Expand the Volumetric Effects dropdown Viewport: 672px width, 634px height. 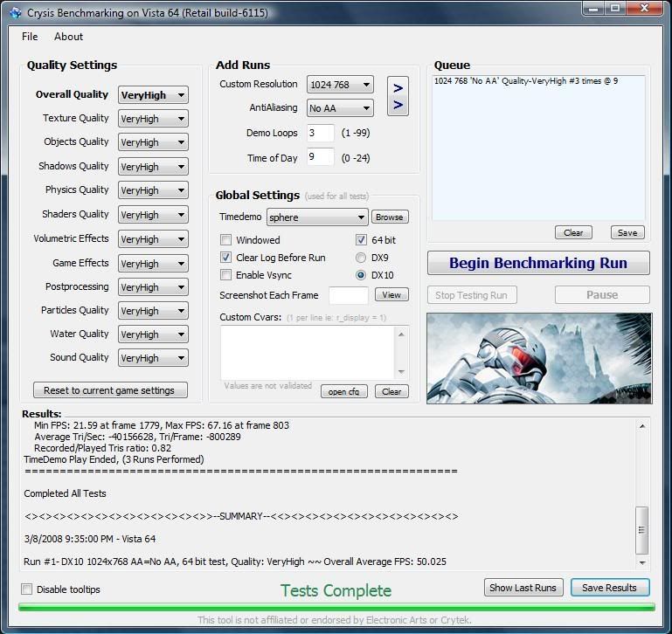(153, 239)
